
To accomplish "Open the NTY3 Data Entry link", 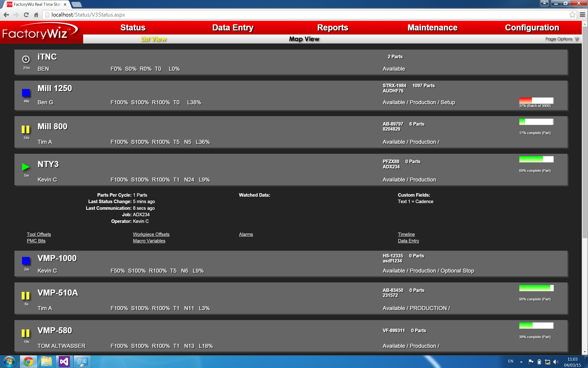I will pos(408,241).
